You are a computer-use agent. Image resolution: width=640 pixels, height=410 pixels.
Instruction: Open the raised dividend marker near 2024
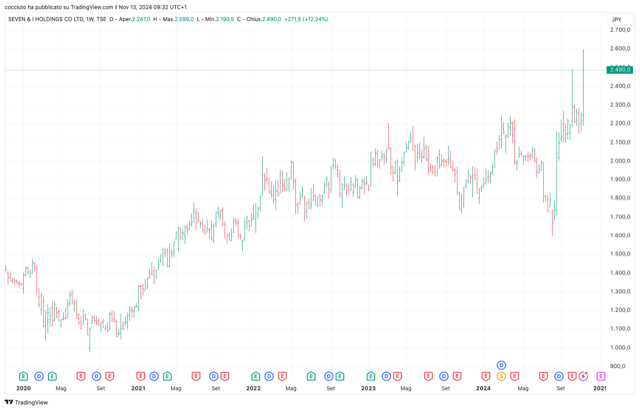point(501,365)
